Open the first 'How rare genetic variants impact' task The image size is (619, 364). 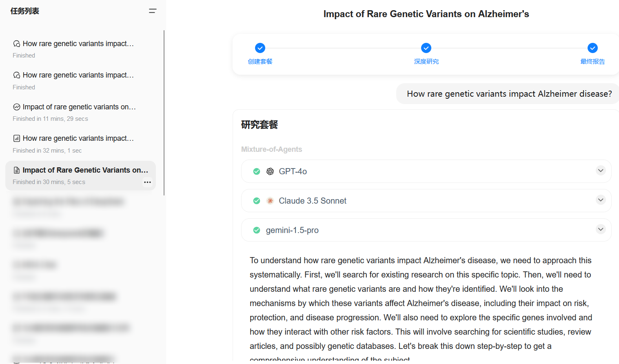click(80, 49)
